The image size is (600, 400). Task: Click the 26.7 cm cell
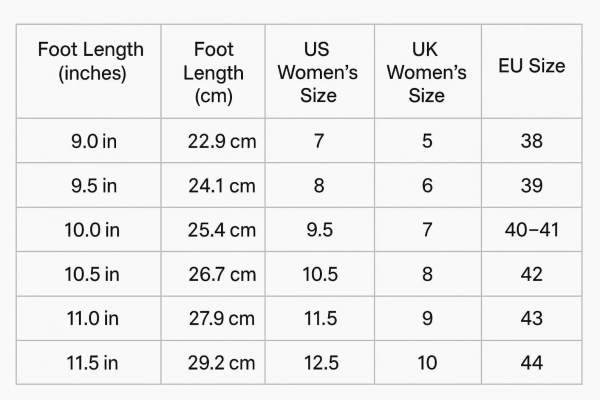[222, 274]
